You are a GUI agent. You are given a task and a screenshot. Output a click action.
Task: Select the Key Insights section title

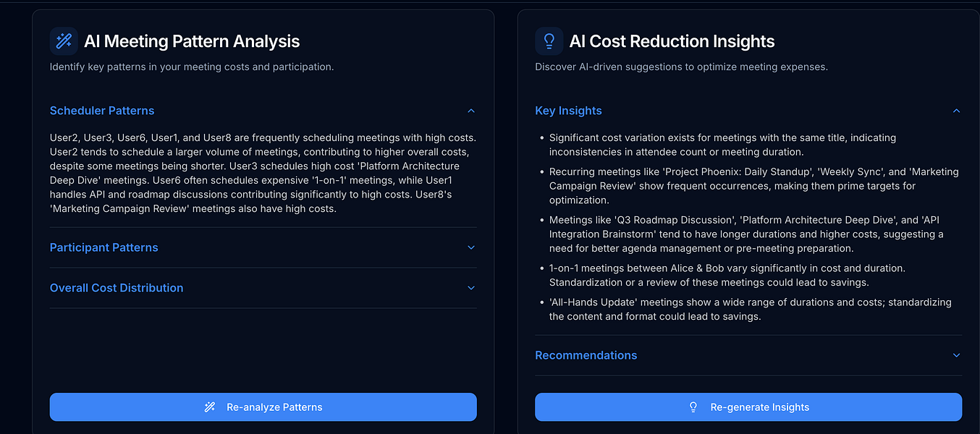568,111
